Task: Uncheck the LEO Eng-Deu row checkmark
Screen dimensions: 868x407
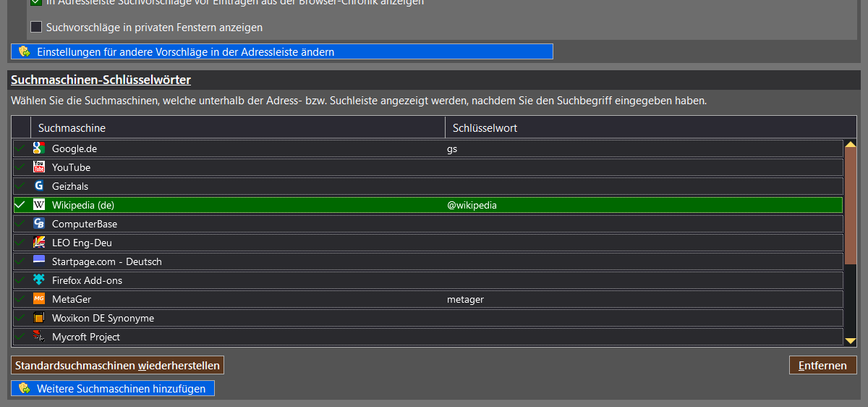Action: (20, 243)
